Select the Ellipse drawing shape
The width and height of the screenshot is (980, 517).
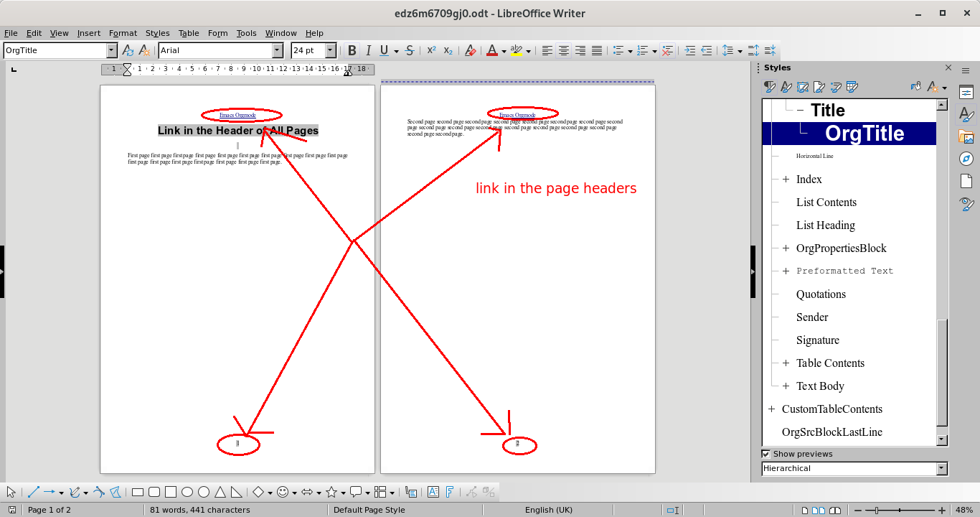187,492
